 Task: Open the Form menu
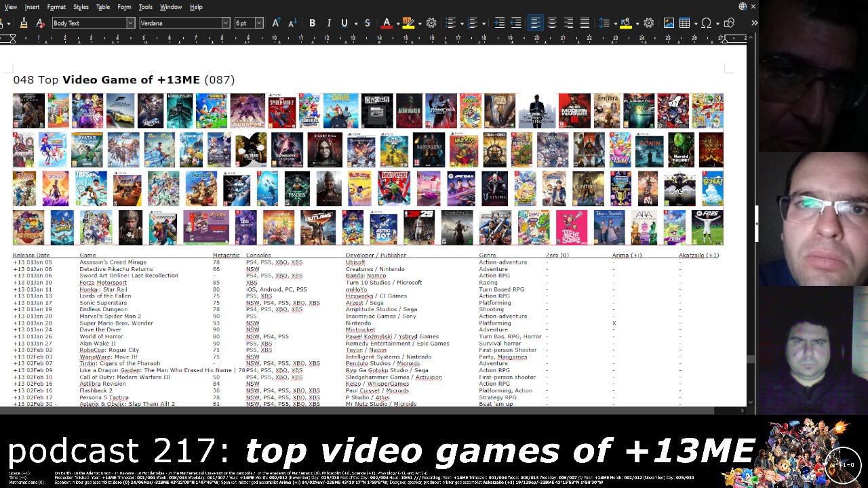click(124, 7)
